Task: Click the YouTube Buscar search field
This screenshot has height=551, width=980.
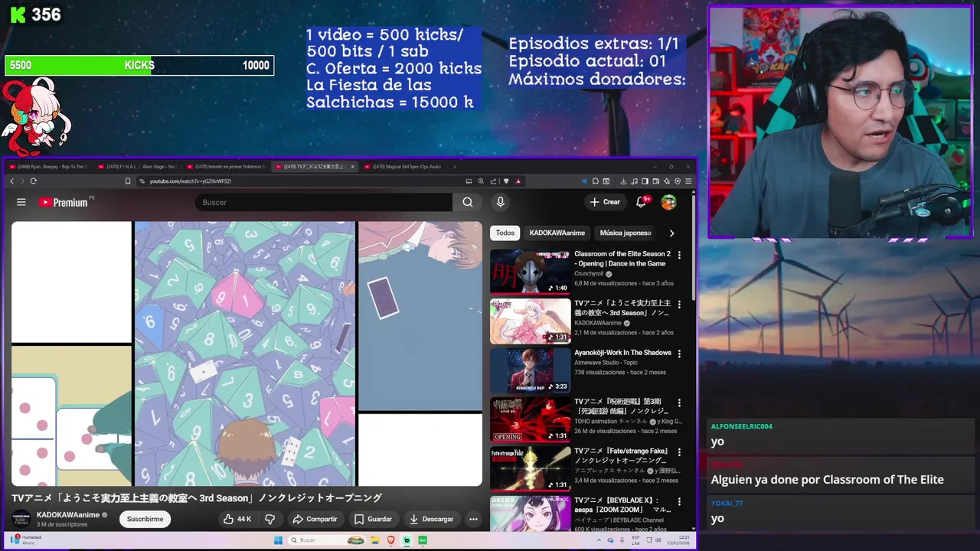Action: click(323, 202)
